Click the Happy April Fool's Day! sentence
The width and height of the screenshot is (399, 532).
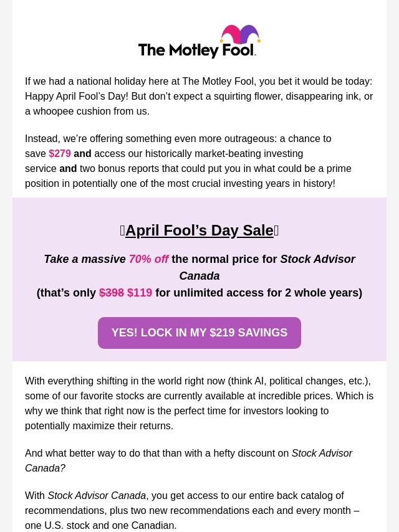tap(76, 96)
